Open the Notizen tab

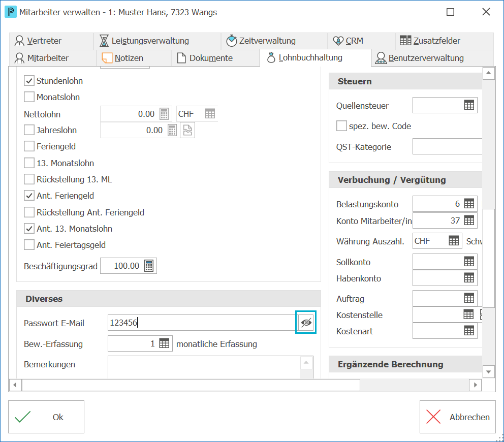134,58
